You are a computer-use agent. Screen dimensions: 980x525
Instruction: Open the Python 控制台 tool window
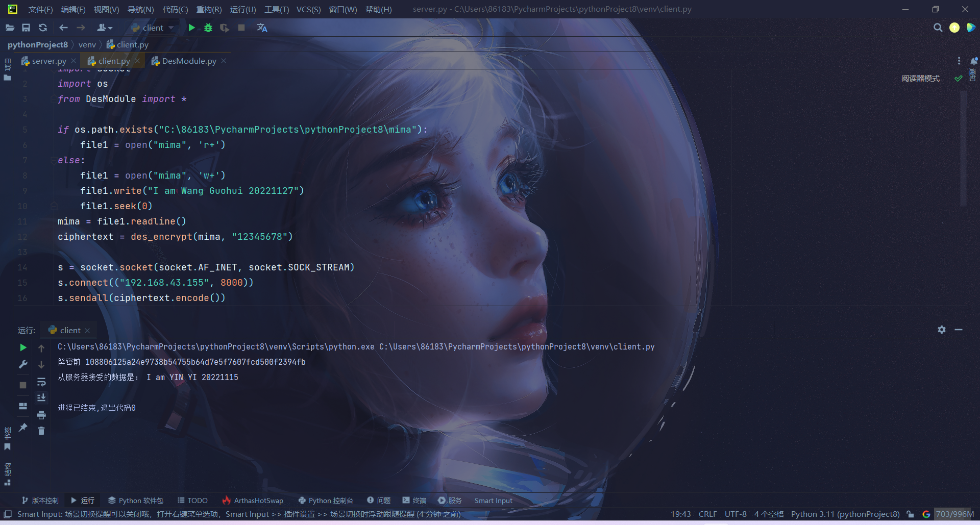click(x=326, y=501)
